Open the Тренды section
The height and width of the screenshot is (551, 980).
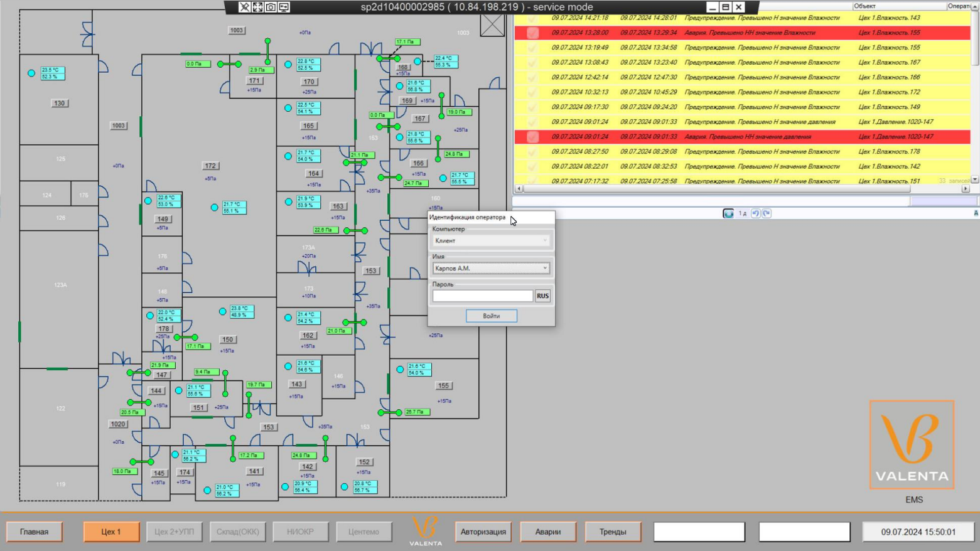point(612,532)
